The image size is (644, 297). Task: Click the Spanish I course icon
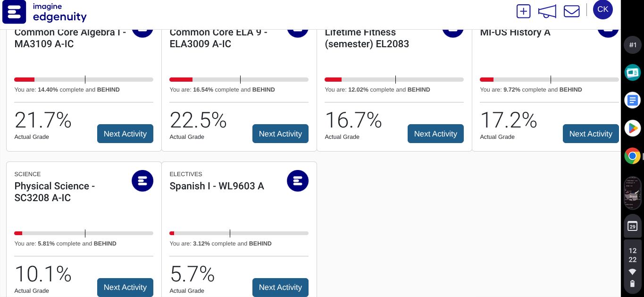pos(298,181)
